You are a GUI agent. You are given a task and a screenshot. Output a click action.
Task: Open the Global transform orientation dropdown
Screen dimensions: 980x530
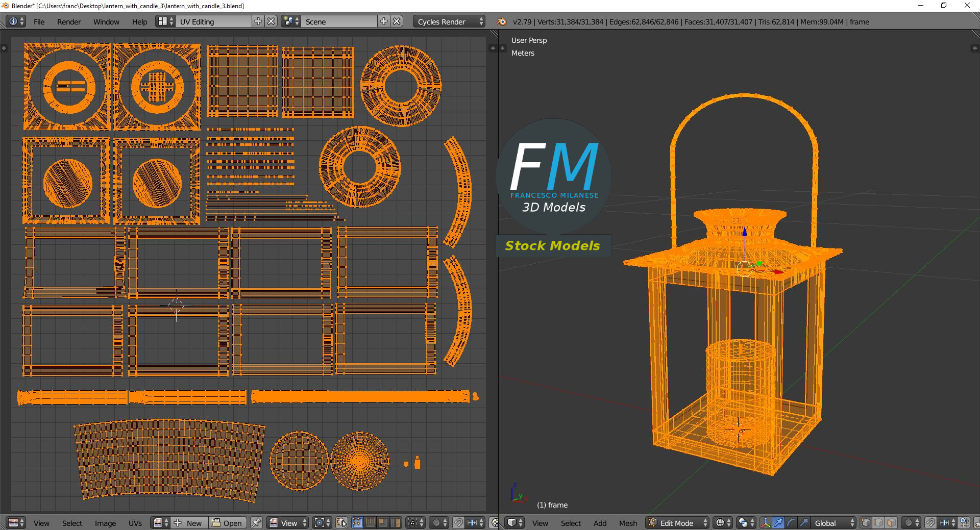tap(833, 523)
